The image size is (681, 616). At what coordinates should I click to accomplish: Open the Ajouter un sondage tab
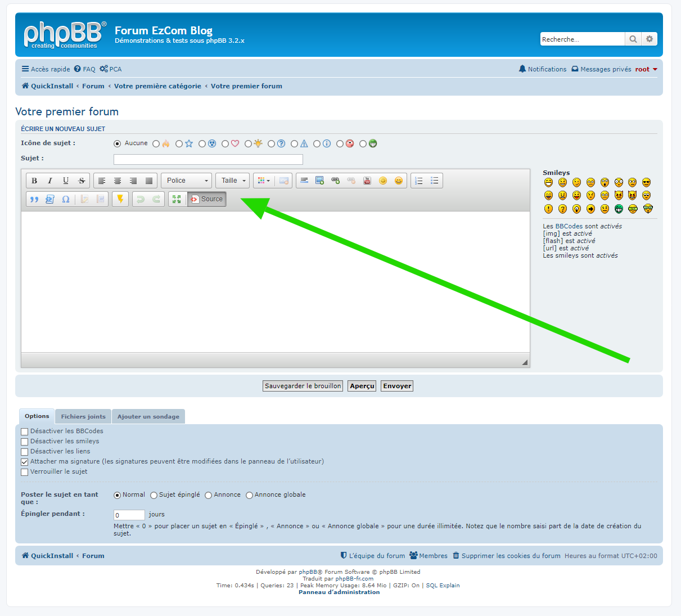coord(148,417)
